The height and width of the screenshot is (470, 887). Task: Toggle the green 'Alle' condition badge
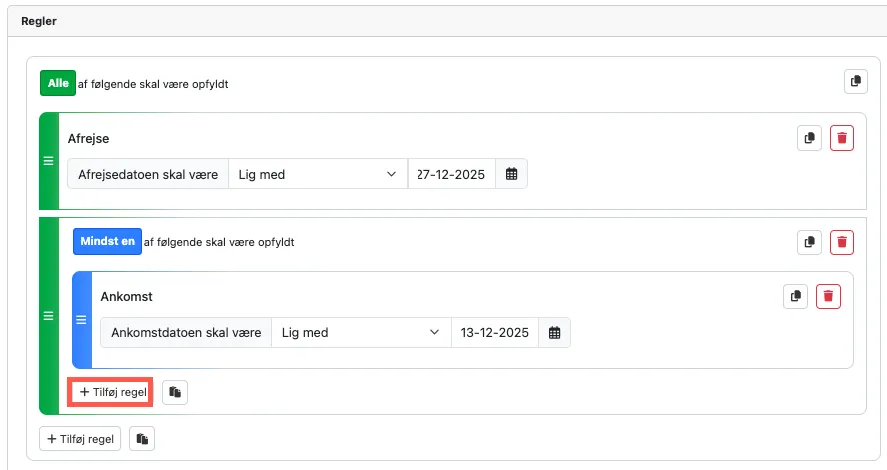58,83
